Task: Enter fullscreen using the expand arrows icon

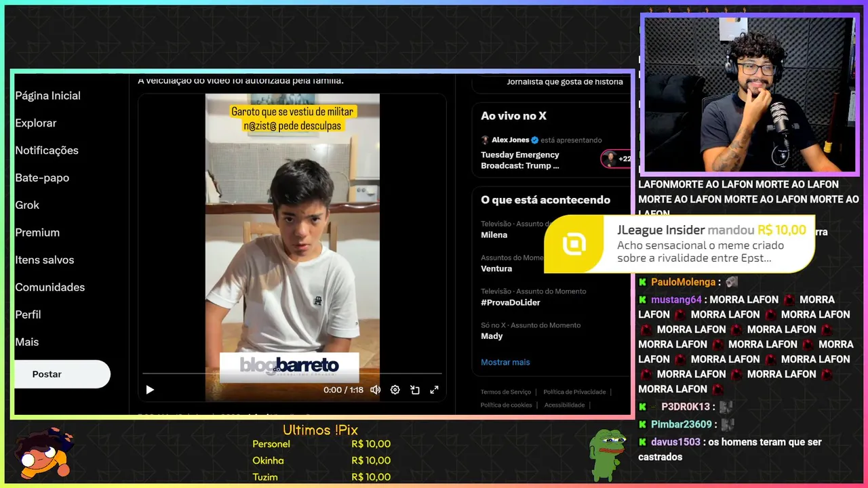Action: [x=434, y=390]
